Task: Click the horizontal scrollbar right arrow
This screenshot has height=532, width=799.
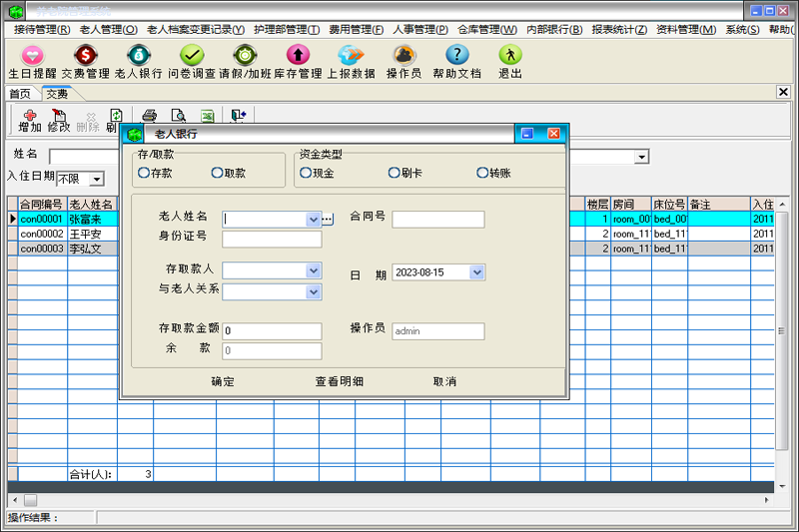Action: [x=766, y=500]
